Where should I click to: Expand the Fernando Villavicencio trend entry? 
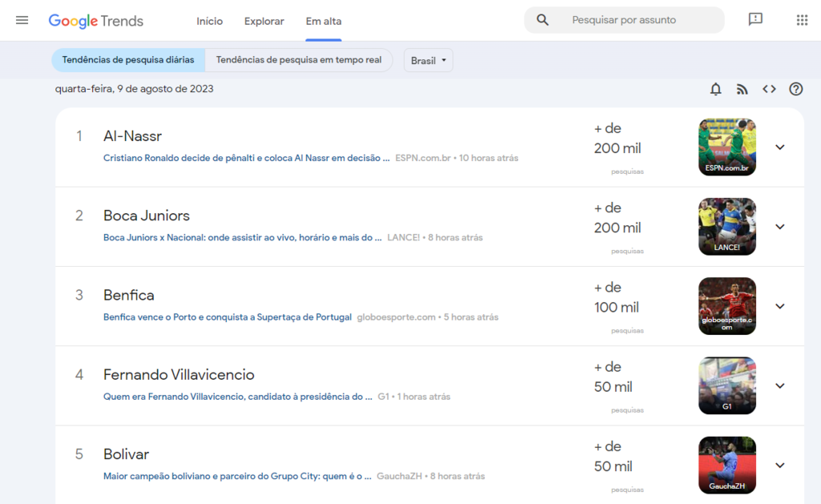[x=779, y=385]
